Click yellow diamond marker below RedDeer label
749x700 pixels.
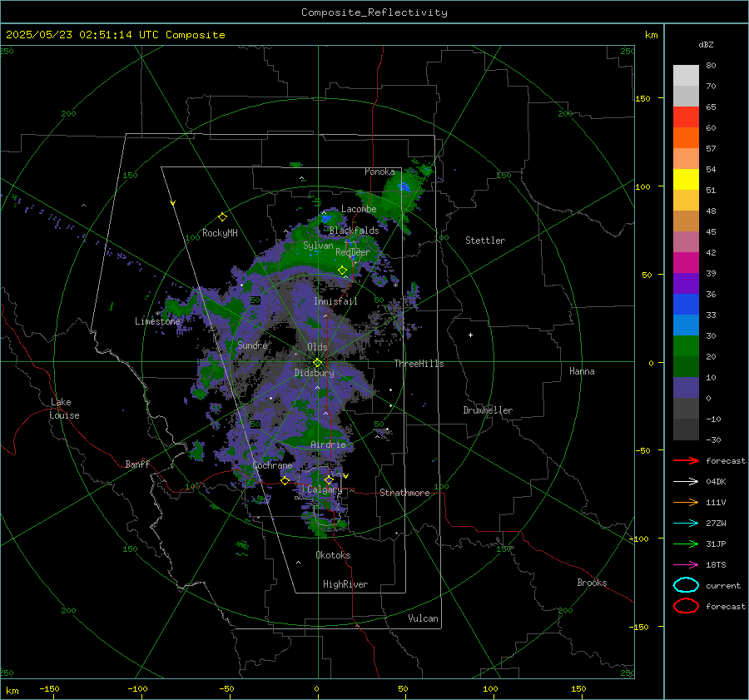[x=342, y=271]
